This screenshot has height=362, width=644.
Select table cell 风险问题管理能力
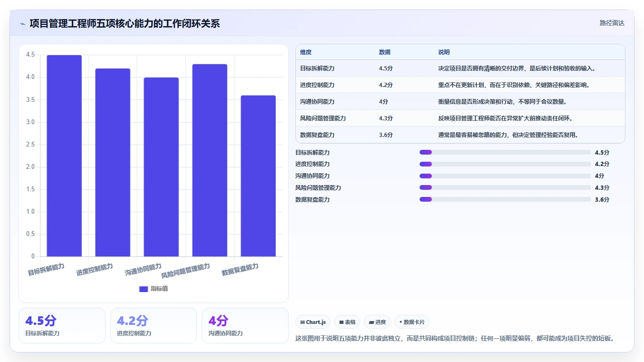coord(323,118)
